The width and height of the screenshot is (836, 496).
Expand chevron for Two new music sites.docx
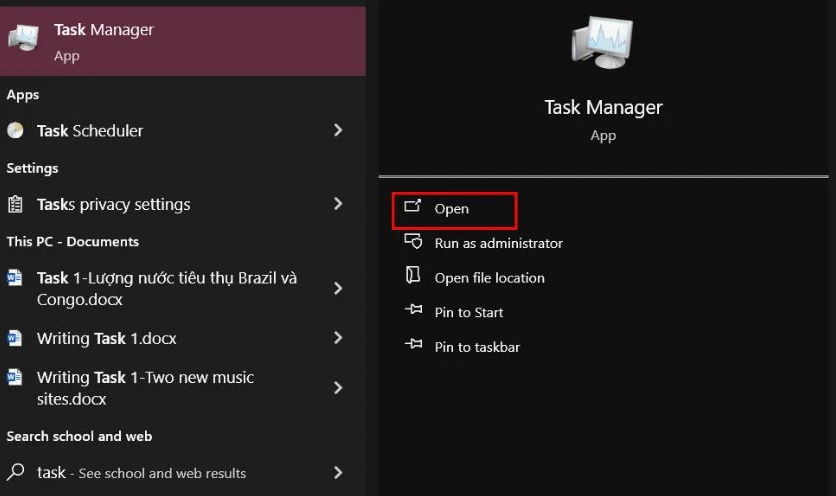pyautogui.click(x=337, y=388)
